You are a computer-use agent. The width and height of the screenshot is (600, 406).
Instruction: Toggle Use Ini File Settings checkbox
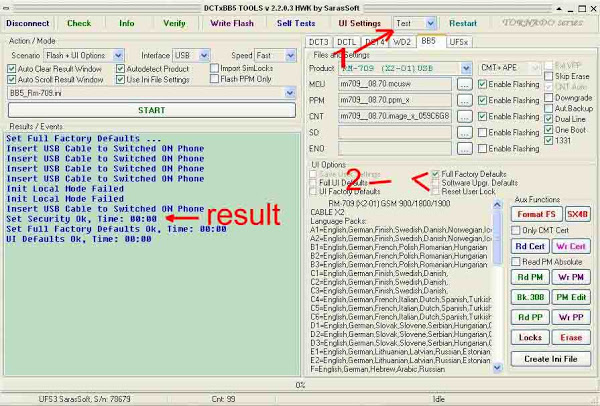120,80
